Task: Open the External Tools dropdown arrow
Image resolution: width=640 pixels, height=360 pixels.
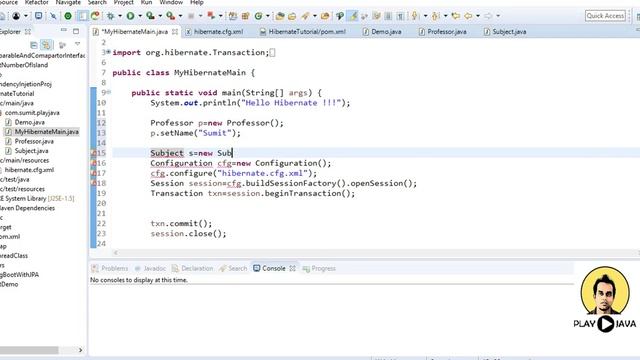Action: [180, 16]
